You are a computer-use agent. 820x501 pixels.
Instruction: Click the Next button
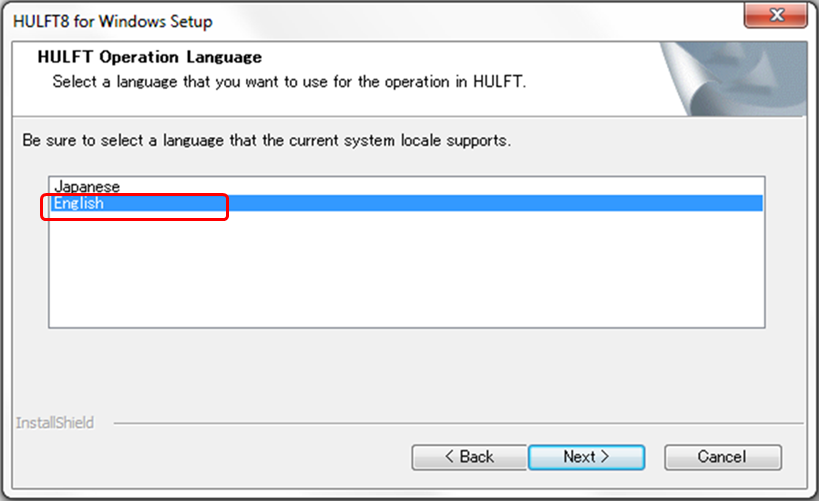point(586,457)
